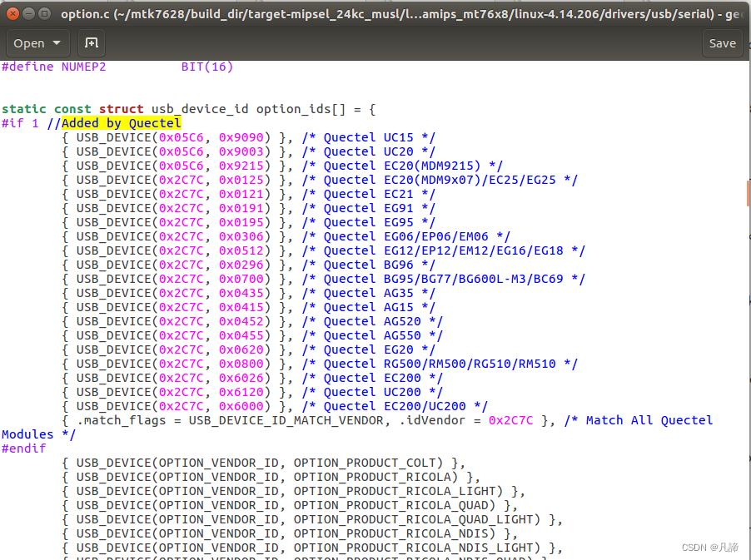
Task: Save the option.c file
Action: click(722, 43)
